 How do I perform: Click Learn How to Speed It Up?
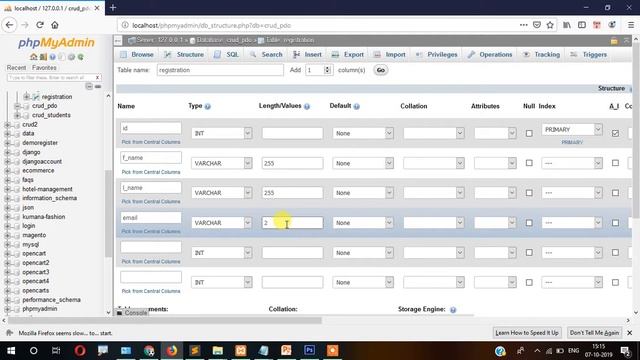tap(527, 333)
